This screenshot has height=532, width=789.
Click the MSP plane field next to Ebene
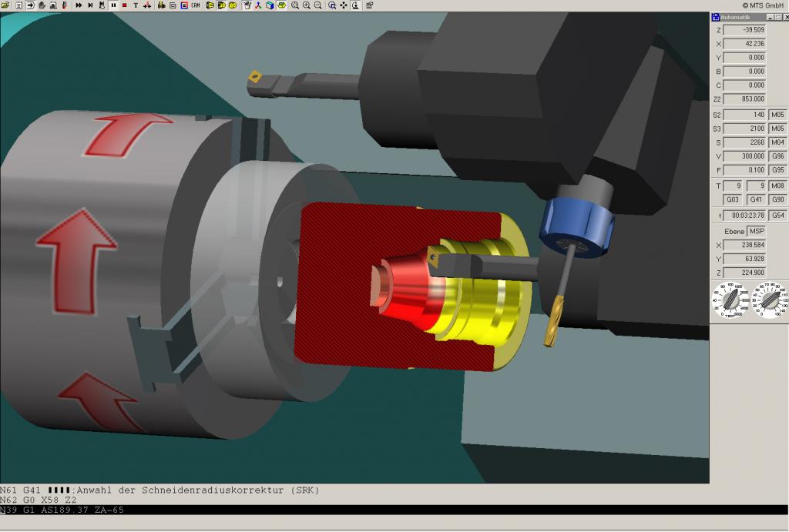click(x=757, y=231)
